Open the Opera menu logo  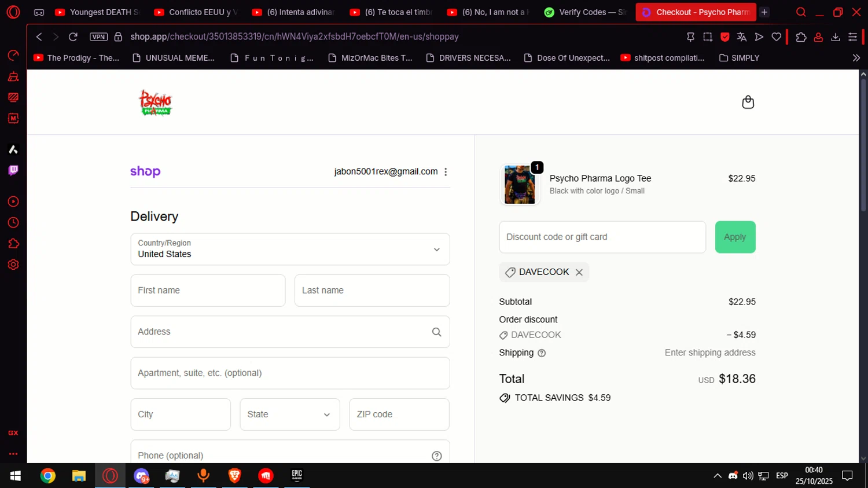(x=13, y=12)
